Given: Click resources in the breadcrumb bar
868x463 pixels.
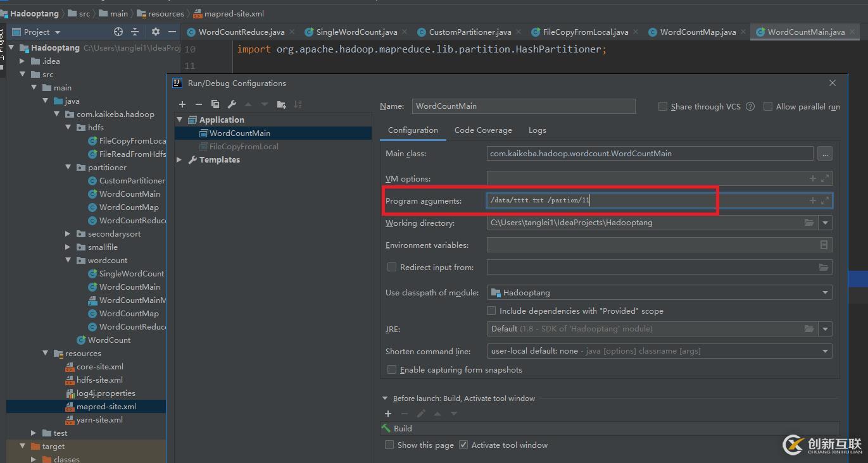Looking at the screenshot, I should coord(166,13).
